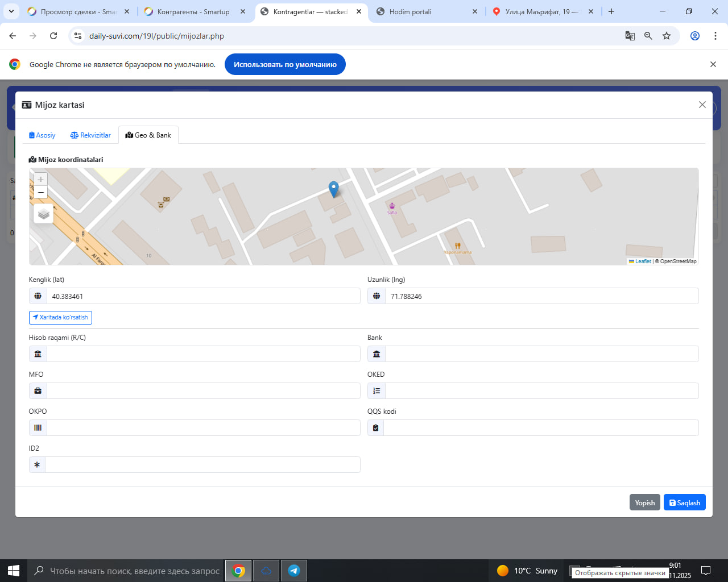
Task: Close the Mijoz kartasi dialog
Action: point(702,105)
